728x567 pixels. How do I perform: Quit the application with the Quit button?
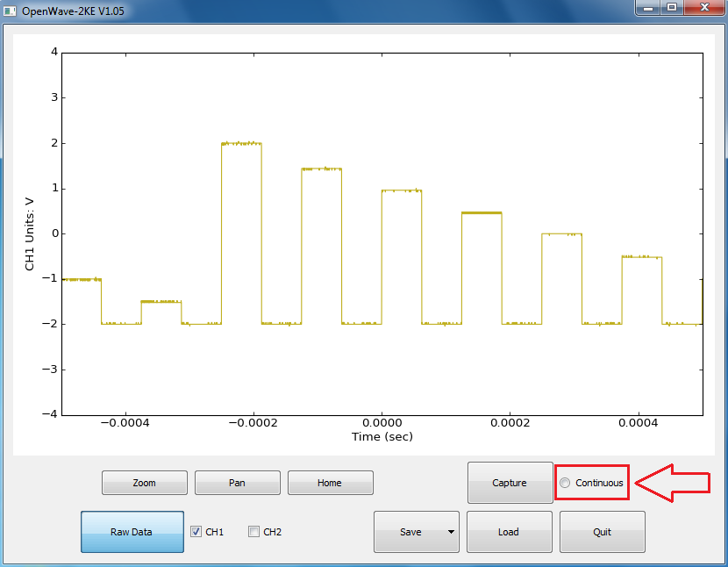click(x=602, y=532)
